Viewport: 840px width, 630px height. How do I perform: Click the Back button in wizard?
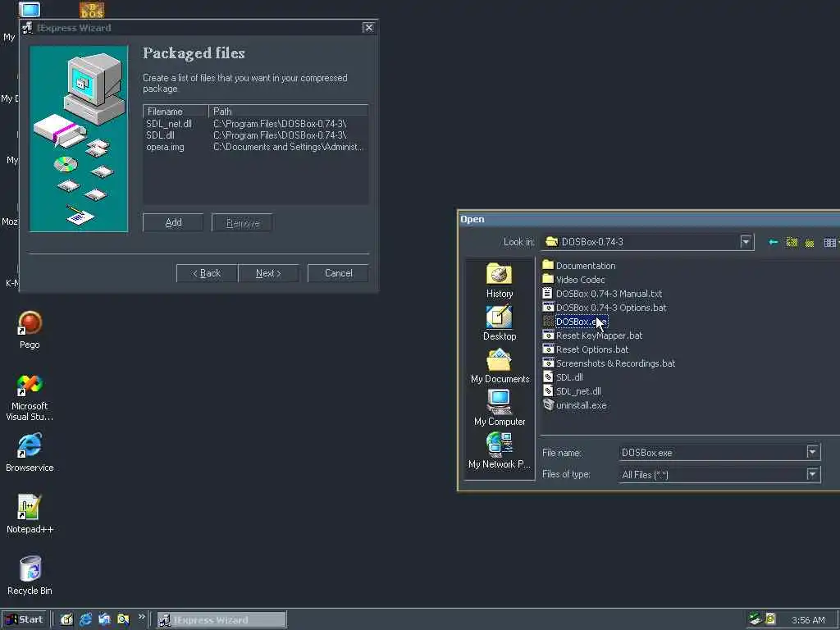(x=207, y=273)
